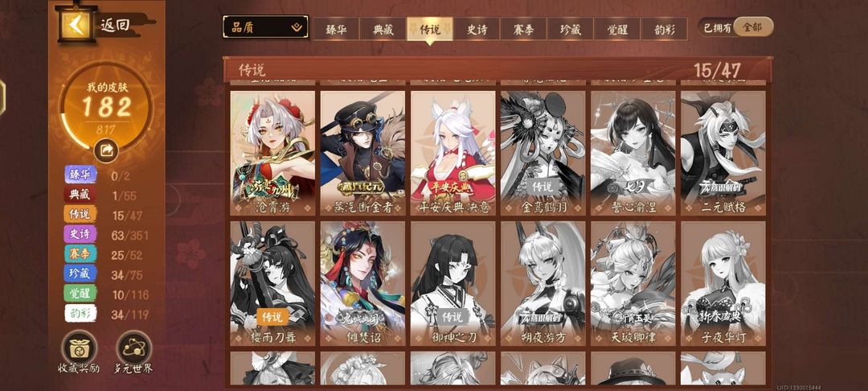Viewport: 868px width, 391px height.
Task: Click the 返回 back label
Action: [x=115, y=25]
